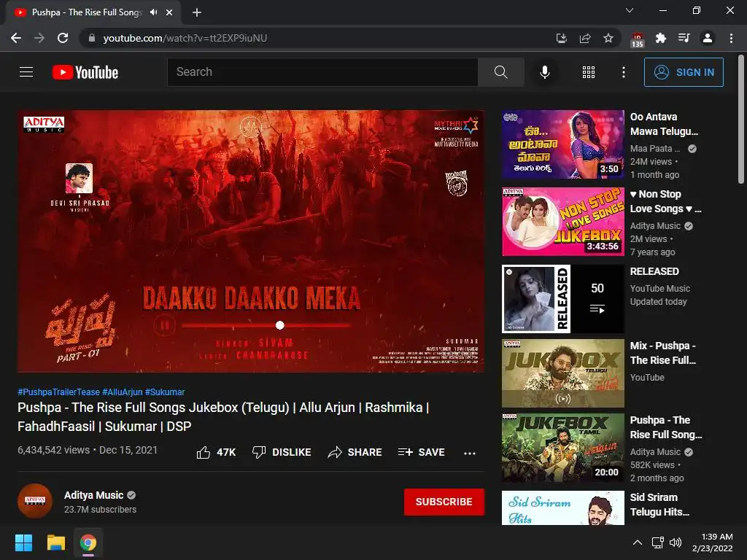Click Chrome icon in taskbar

[88, 542]
